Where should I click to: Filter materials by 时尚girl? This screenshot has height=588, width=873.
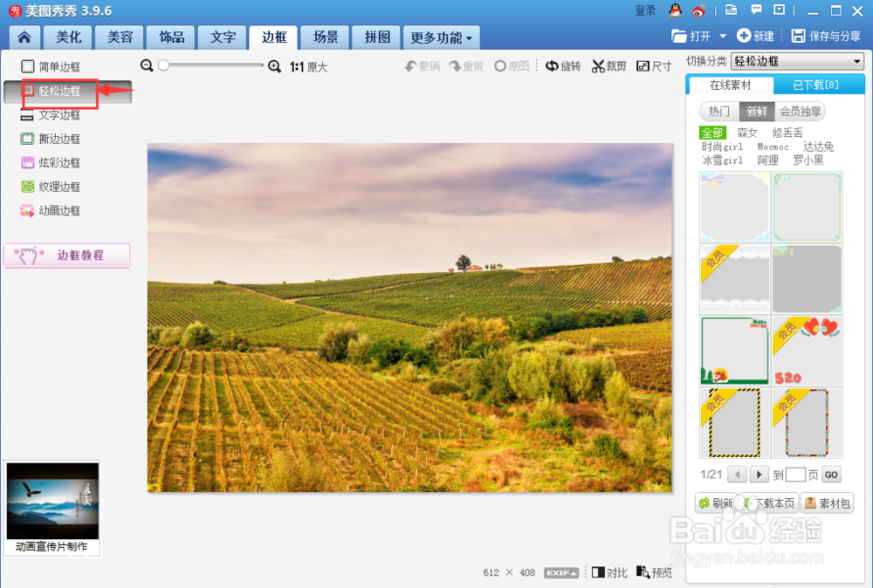722,147
